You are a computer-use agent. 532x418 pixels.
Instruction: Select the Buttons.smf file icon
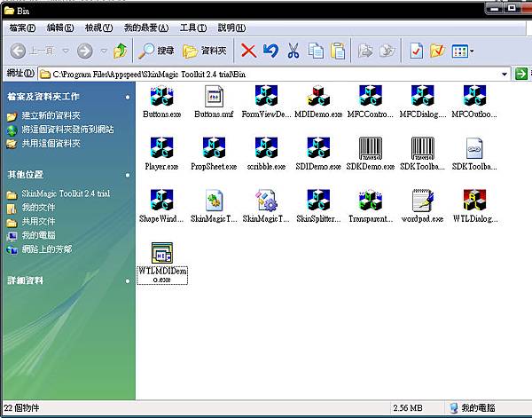[213, 96]
